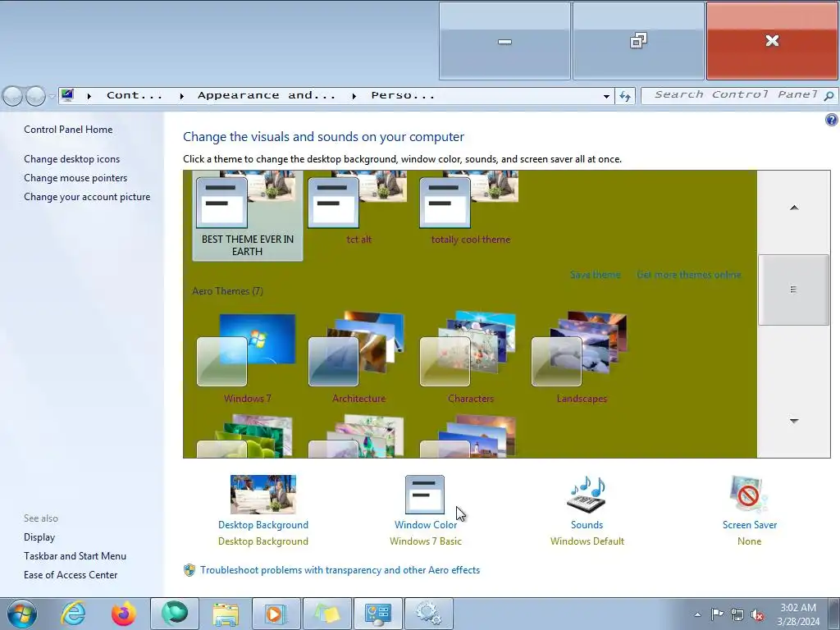Open Windows Media Player taskbar icon
This screenshot has height=630, width=840.
pos(276,614)
